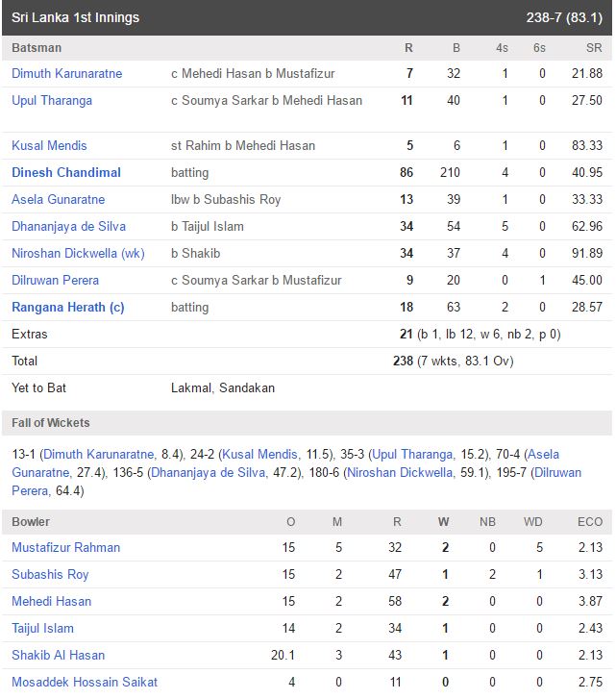Open Kusal Mendis batsman row link
The height and width of the screenshot is (699, 616).
click(x=49, y=145)
